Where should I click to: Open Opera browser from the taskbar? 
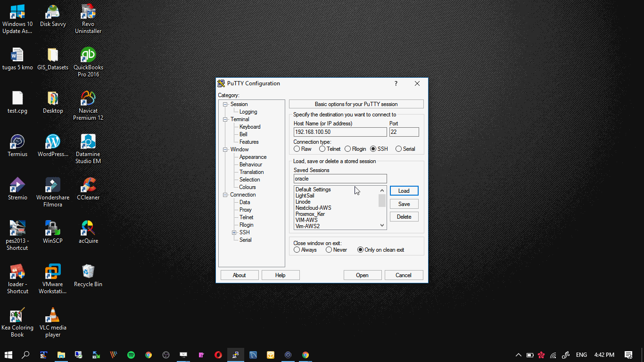coord(218,355)
